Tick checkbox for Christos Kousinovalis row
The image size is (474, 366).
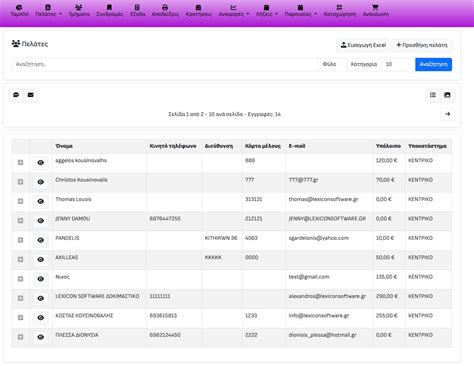(x=20, y=182)
